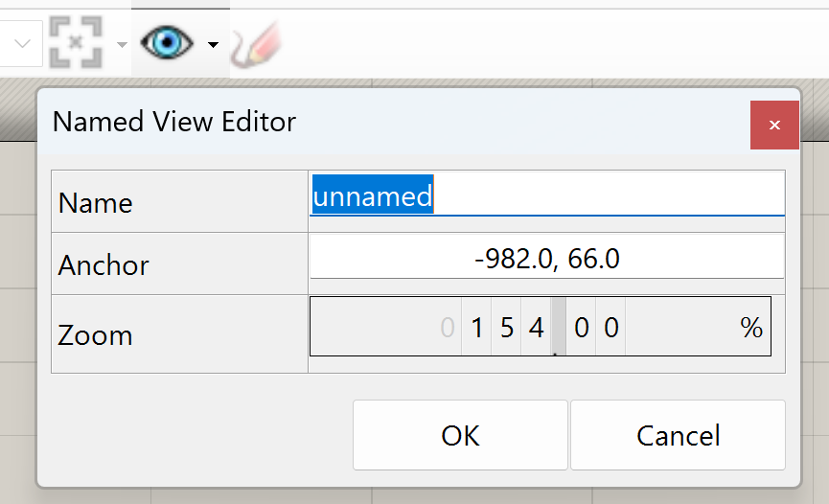Click the Anchor coordinates field
This screenshot has width=829, height=504.
[x=546, y=259]
